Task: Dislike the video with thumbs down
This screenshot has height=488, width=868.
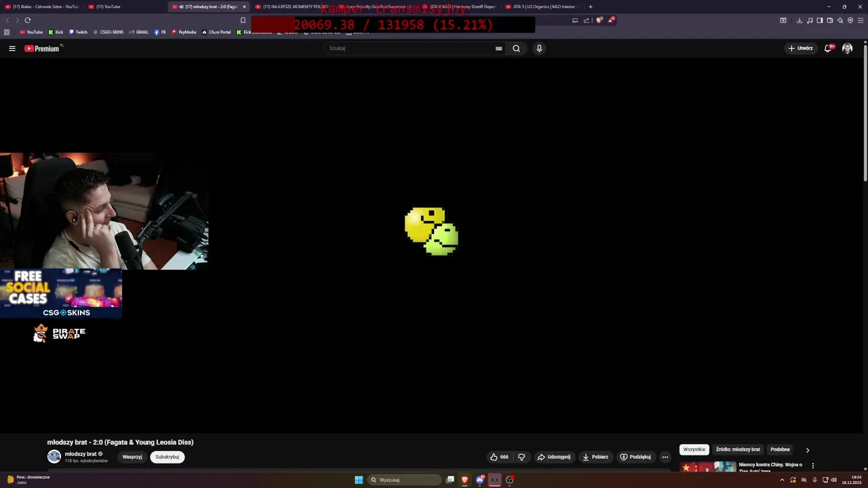Action: [x=521, y=457]
